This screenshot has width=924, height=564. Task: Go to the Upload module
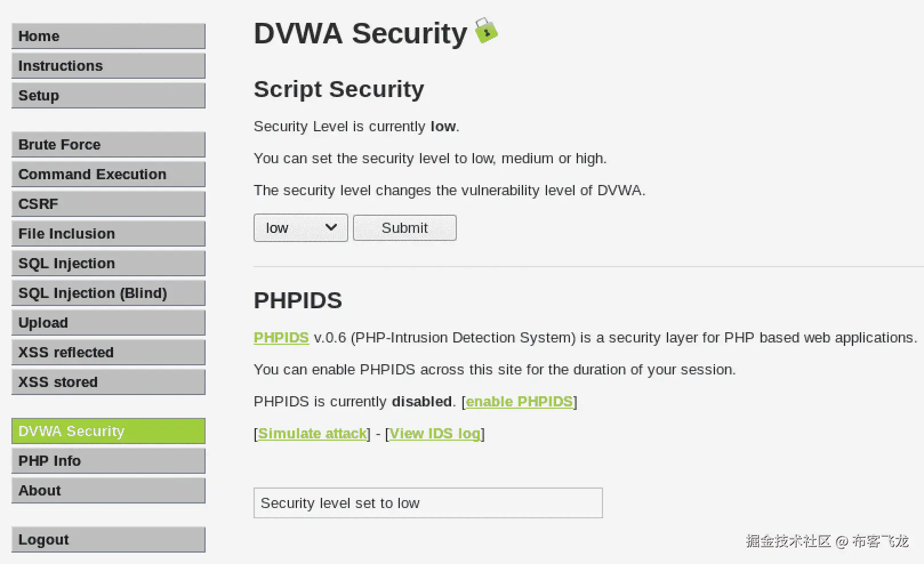click(x=108, y=323)
